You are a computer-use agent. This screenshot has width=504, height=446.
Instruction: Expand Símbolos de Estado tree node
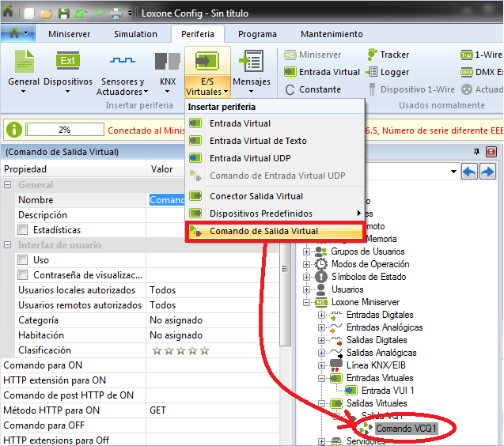click(x=306, y=277)
